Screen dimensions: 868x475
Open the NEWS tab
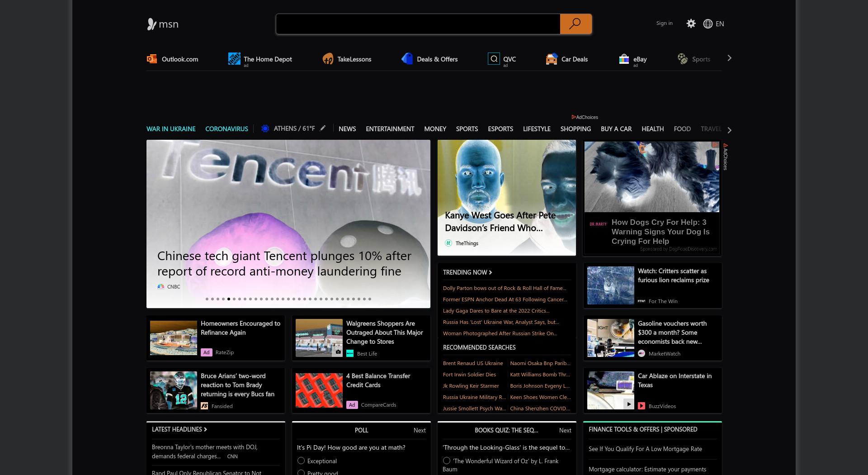[x=347, y=129]
